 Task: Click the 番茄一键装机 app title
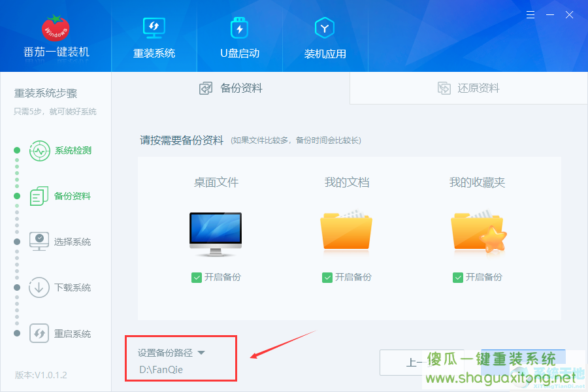[x=56, y=52]
